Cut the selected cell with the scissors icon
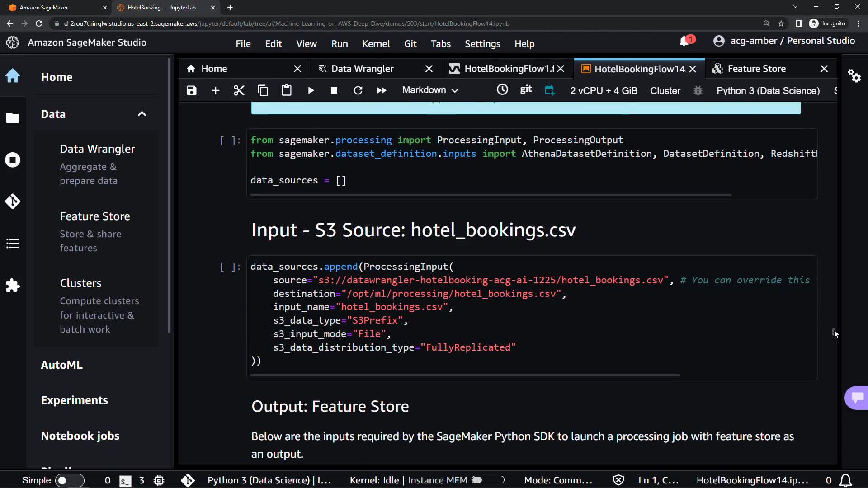The image size is (868, 488). pos(239,90)
